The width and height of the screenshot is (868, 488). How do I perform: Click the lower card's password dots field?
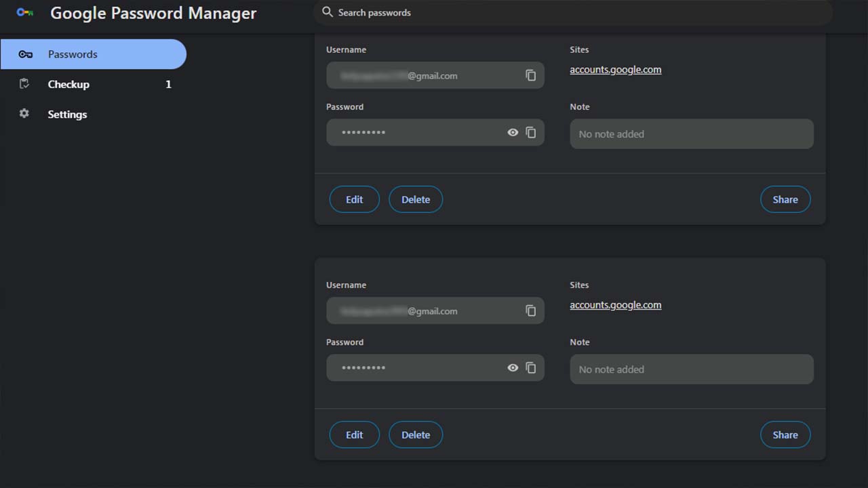point(435,368)
